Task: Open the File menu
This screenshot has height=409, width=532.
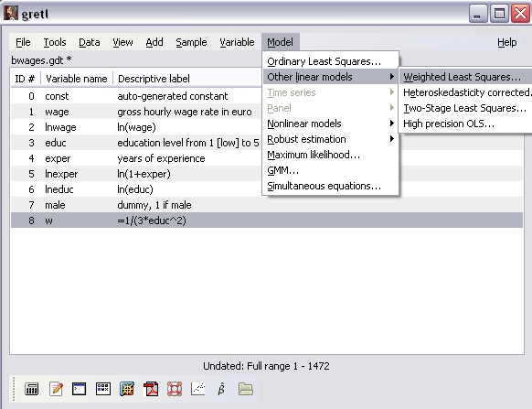Action: click(x=23, y=42)
